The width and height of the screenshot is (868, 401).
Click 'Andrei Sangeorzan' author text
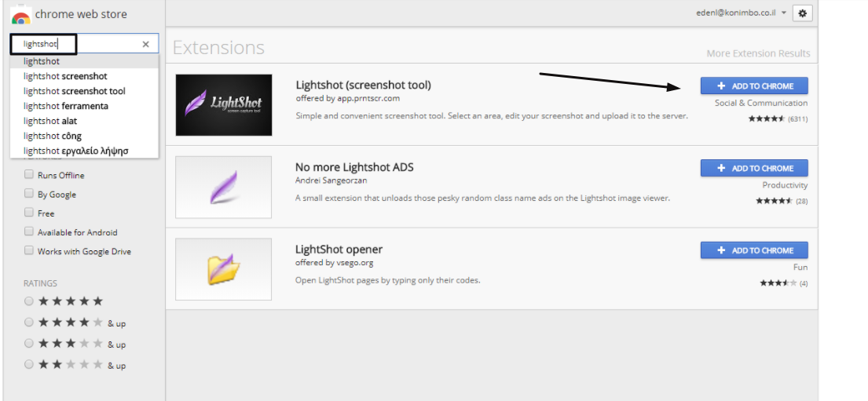click(331, 180)
